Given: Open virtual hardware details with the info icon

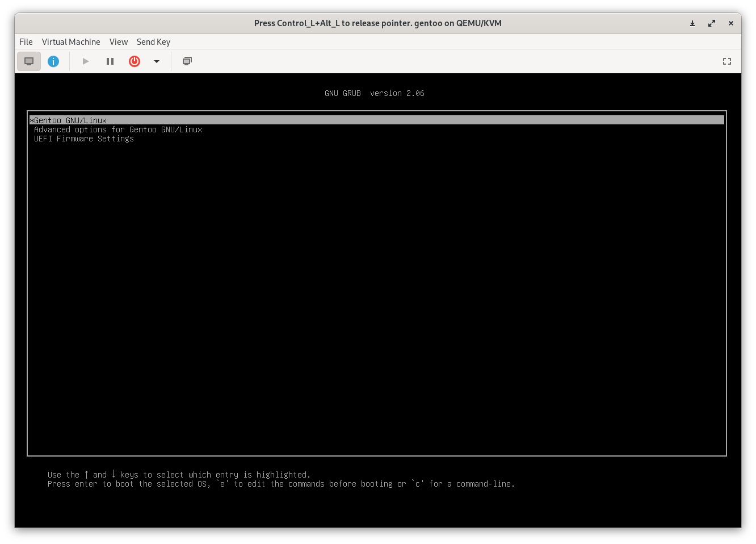Looking at the screenshot, I should point(53,61).
